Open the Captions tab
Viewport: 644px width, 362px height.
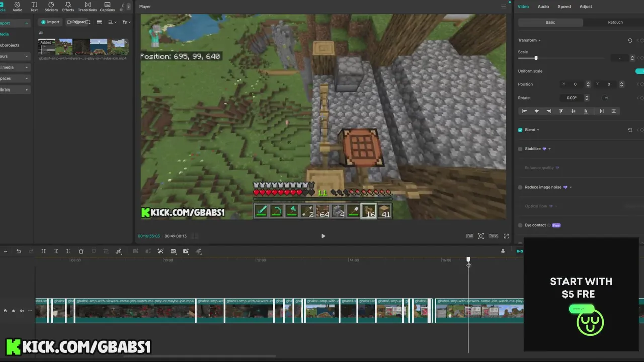click(107, 7)
